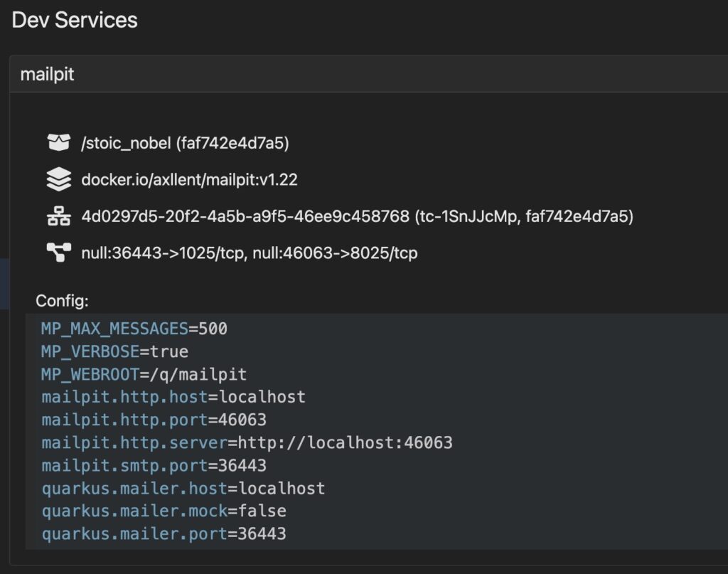Click the network icon beside 4d0297d5-20f2
The height and width of the screenshot is (574, 728).
[x=59, y=216]
